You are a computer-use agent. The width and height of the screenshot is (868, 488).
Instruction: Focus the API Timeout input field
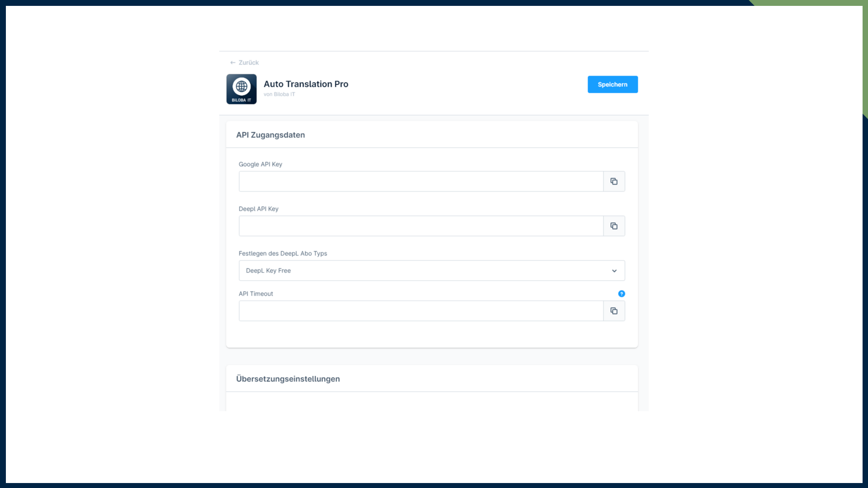click(x=420, y=311)
